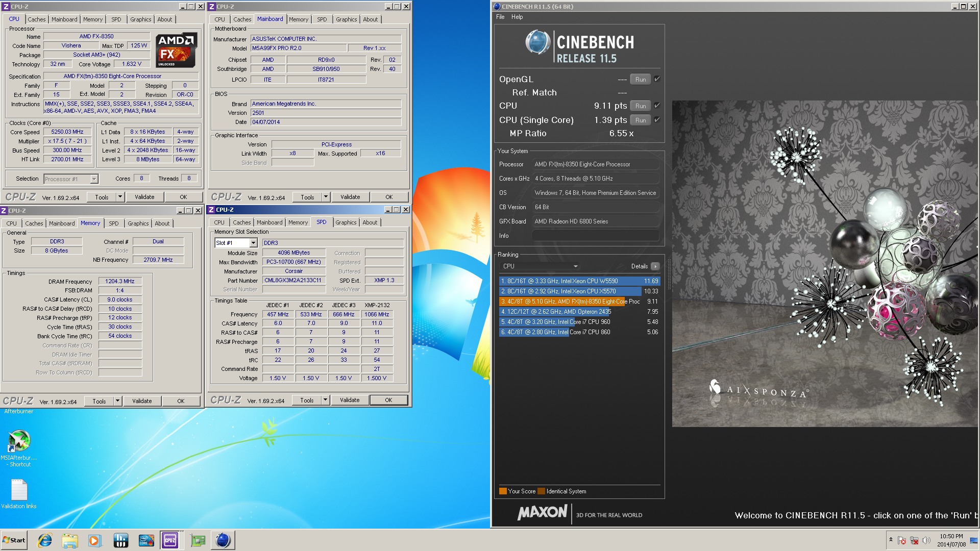Expand the Slot #1 memory slot dropdown
This screenshot has width=980, height=551.
click(x=253, y=243)
